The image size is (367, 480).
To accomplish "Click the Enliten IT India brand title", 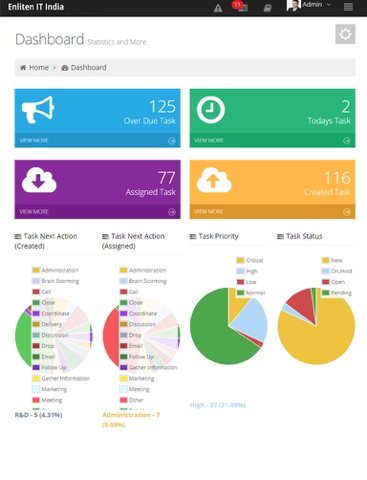I will [x=36, y=7].
